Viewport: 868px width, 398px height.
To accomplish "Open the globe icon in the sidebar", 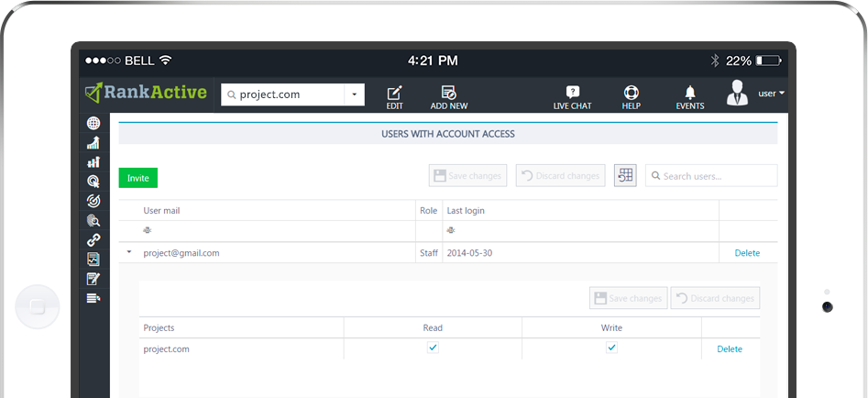I will (93, 123).
